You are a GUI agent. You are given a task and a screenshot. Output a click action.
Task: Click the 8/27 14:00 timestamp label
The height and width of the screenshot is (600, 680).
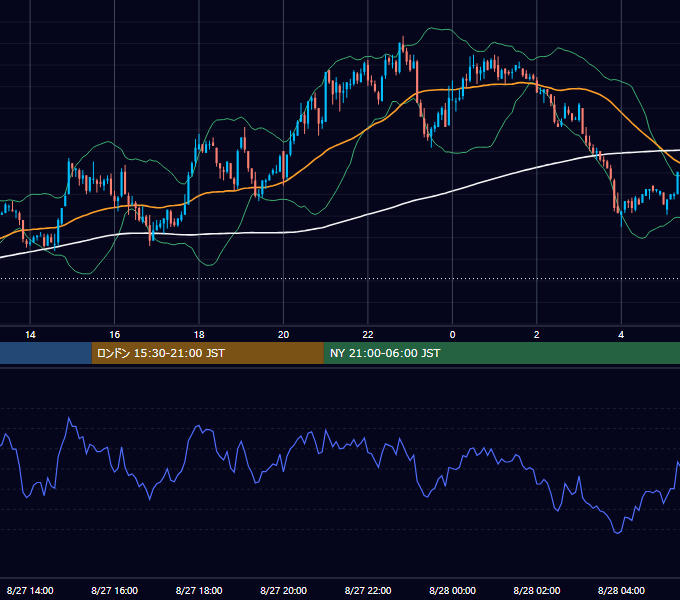click(x=30, y=590)
